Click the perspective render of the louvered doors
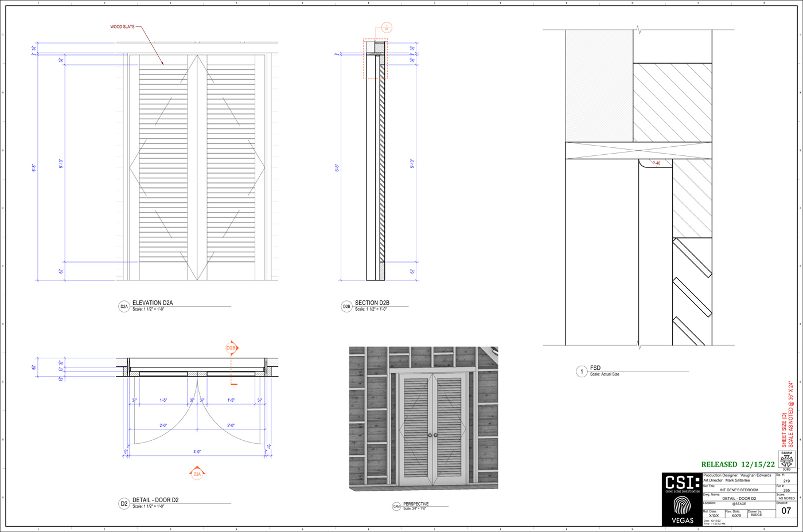The height and width of the screenshot is (532, 803). point(423,418)
